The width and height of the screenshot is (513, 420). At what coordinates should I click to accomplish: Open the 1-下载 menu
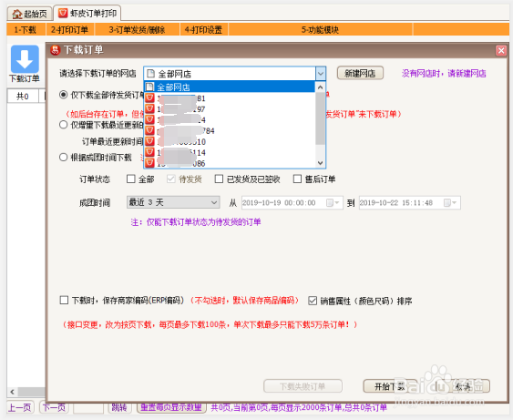26,29
